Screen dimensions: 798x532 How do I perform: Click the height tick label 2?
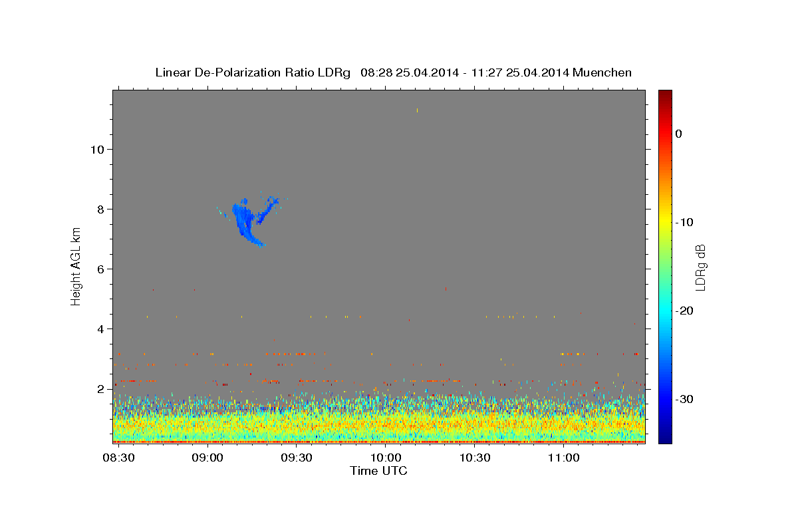(x=101, y=388)
